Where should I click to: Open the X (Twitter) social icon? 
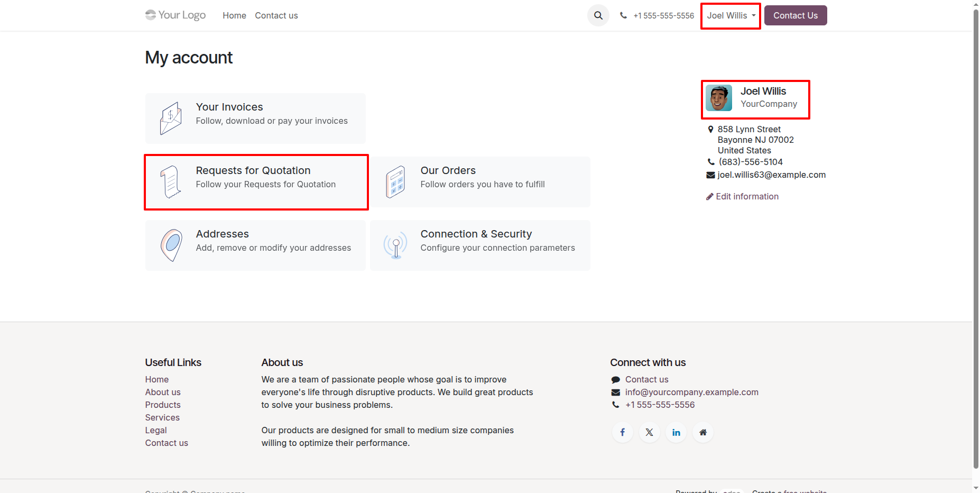[x=649, y=432]
